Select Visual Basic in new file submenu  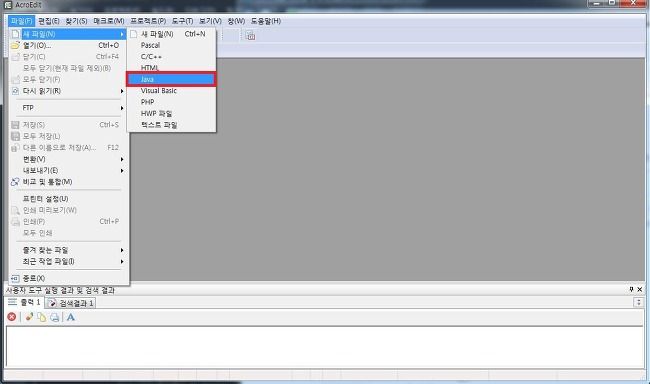tap(171, 90)
